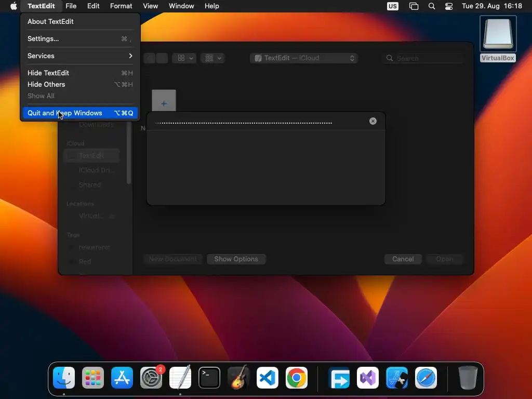Open the File menu

click(x=71, y=6)
